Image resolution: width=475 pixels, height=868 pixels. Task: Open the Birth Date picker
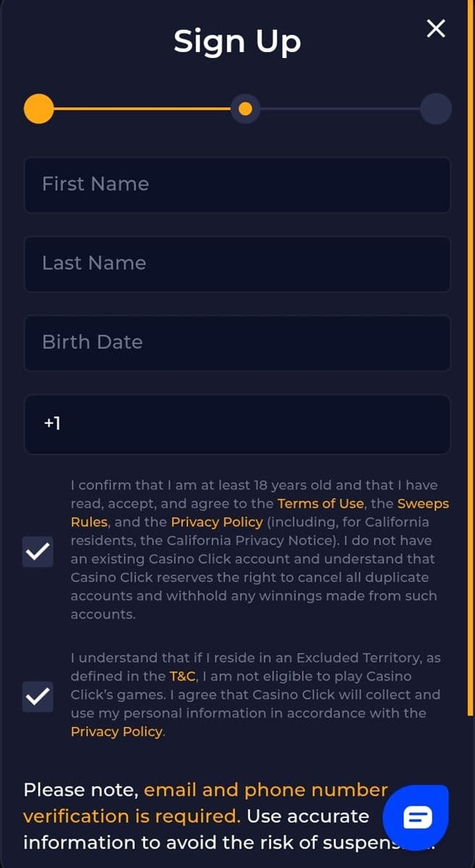(237, 343)
